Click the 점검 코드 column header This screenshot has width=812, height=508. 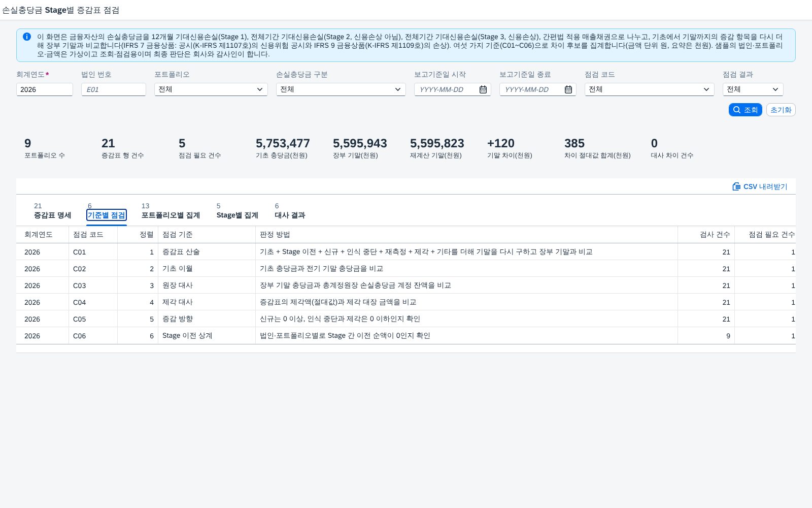coord(93,234)
